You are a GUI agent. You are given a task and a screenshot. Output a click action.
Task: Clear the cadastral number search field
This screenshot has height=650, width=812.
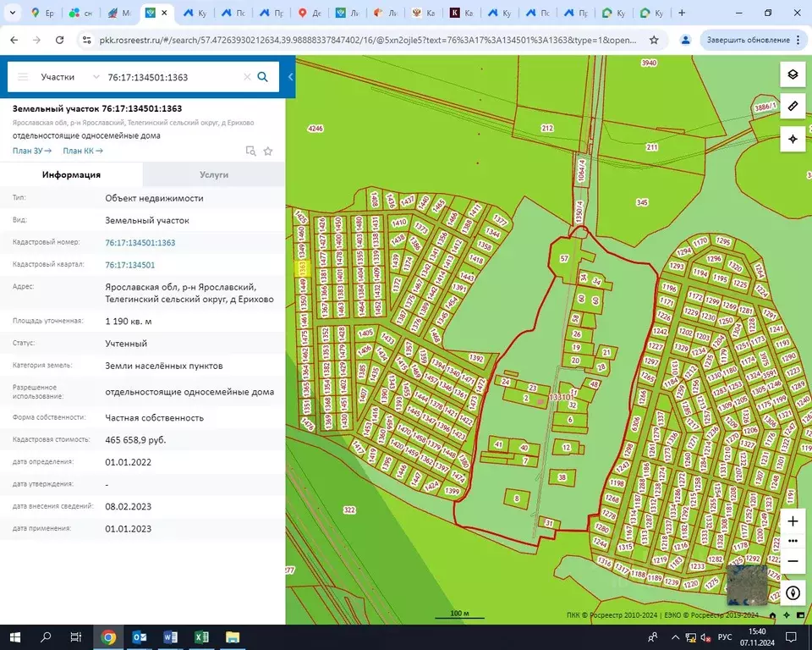click(x=247, y=77)
